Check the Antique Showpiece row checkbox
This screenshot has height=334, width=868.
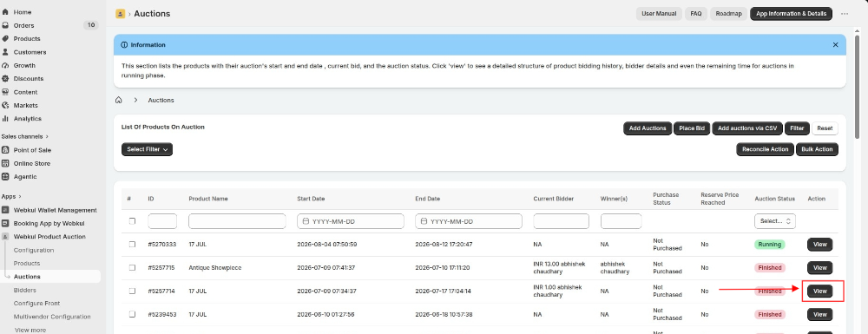pos(132,268)
